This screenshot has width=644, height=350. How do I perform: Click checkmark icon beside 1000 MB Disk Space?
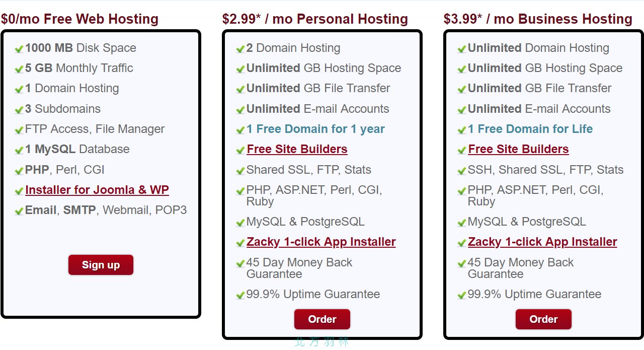coord(19,49)
